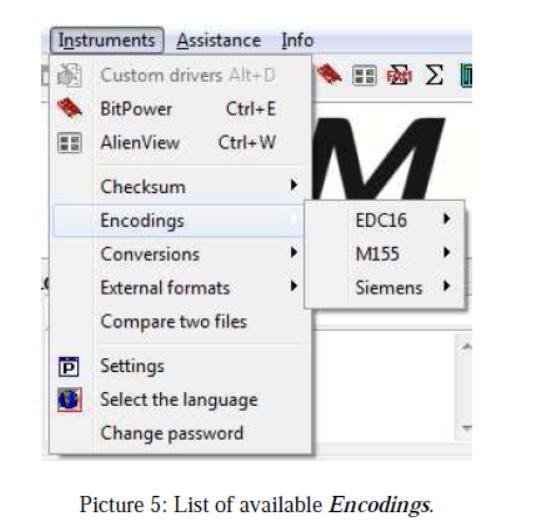Click the Custom drivers menu icon
551x532 pixels.
(70, 75)
